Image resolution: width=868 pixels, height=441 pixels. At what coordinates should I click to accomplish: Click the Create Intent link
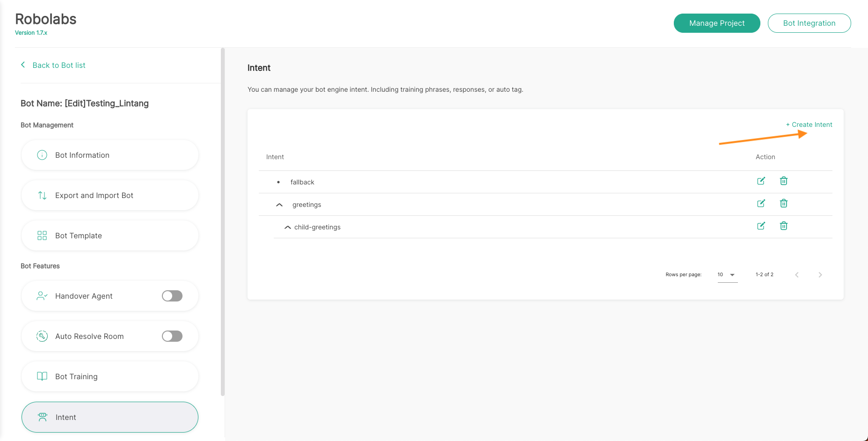pyautogui.click(x=809, y=125)
